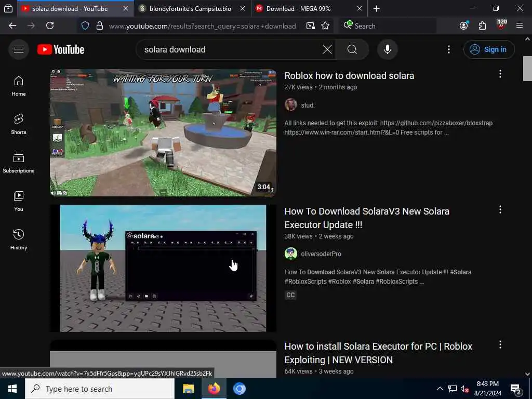Close the solara download YouTube tab

126,9
